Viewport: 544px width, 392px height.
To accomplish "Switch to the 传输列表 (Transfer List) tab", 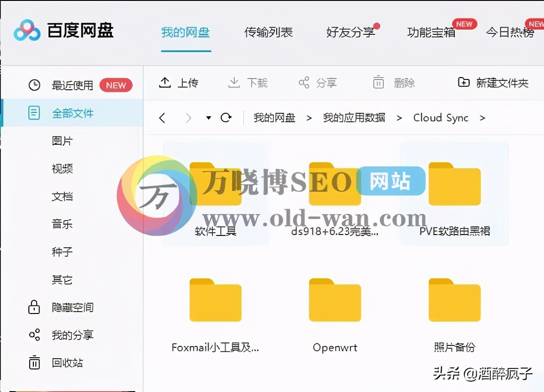I will click(x=268, y=32).
